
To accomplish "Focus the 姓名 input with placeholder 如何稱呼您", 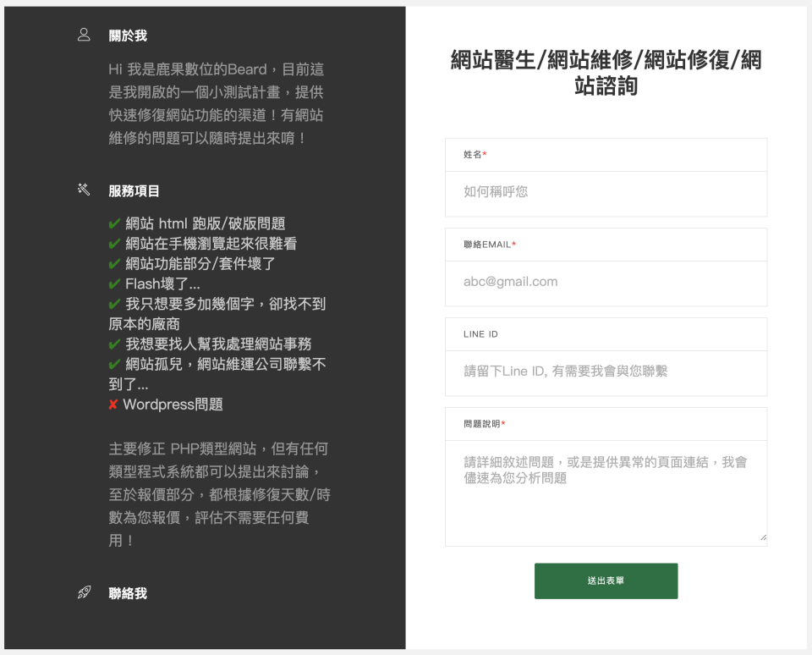I will click(606, 192).
